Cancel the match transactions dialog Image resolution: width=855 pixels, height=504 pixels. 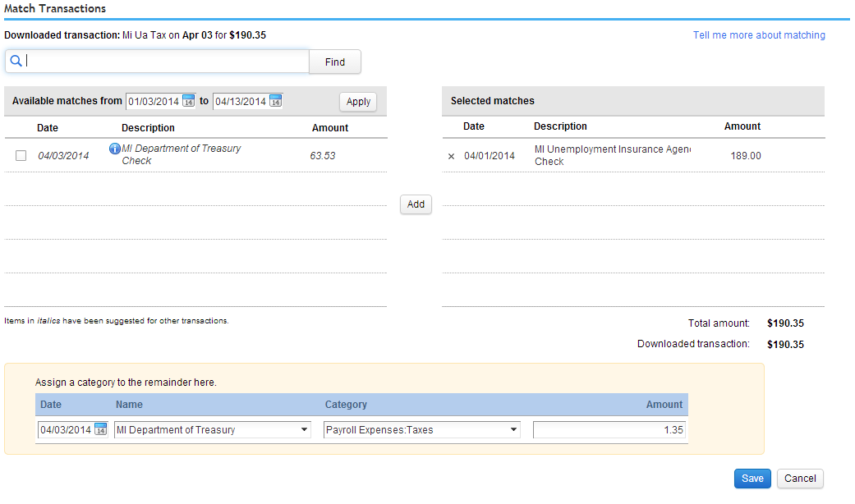tap(800, 479)
